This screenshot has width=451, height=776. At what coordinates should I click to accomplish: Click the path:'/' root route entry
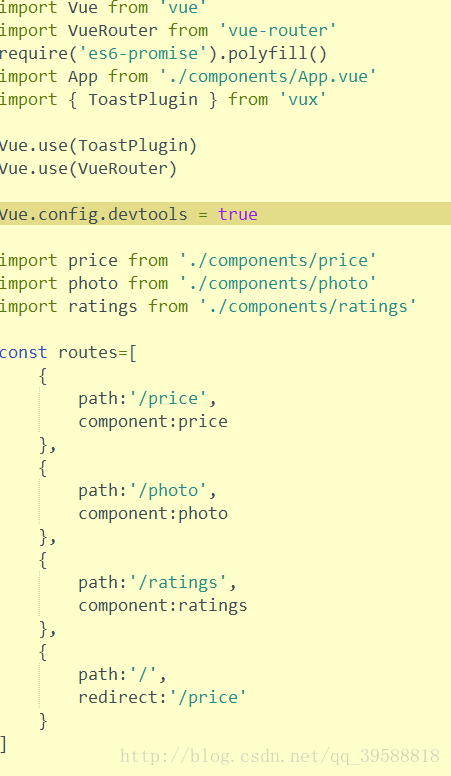[123, 675]
